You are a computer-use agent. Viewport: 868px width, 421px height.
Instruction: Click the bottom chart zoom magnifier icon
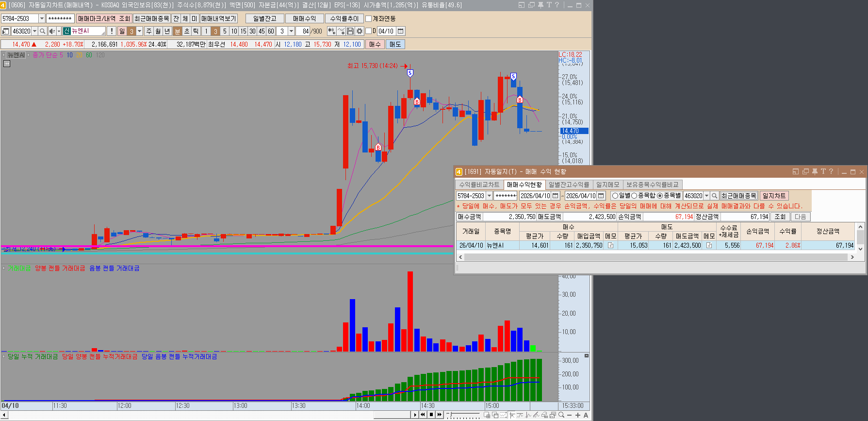coord(561,415)
